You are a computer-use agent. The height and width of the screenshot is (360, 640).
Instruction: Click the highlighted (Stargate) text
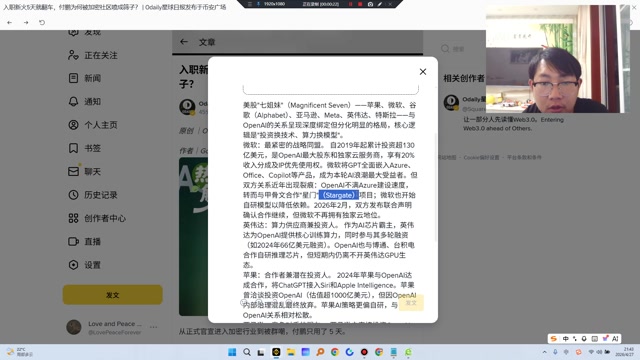coord(339,195)
